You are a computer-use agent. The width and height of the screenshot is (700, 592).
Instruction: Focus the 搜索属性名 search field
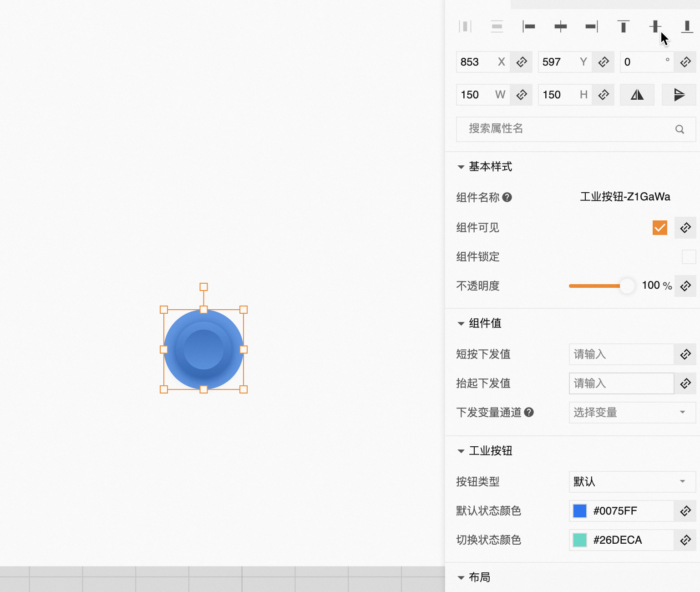(576, 129)
